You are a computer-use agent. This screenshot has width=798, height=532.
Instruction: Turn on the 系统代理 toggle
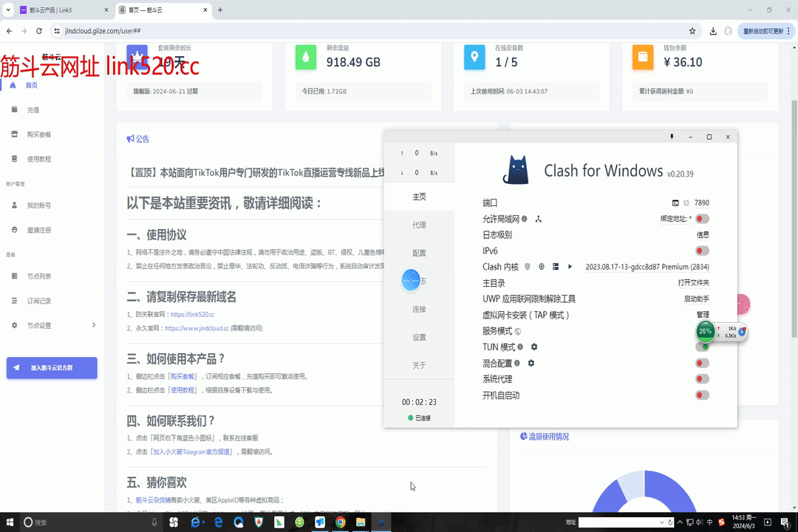pyautogui.click(x=702, y=379)
